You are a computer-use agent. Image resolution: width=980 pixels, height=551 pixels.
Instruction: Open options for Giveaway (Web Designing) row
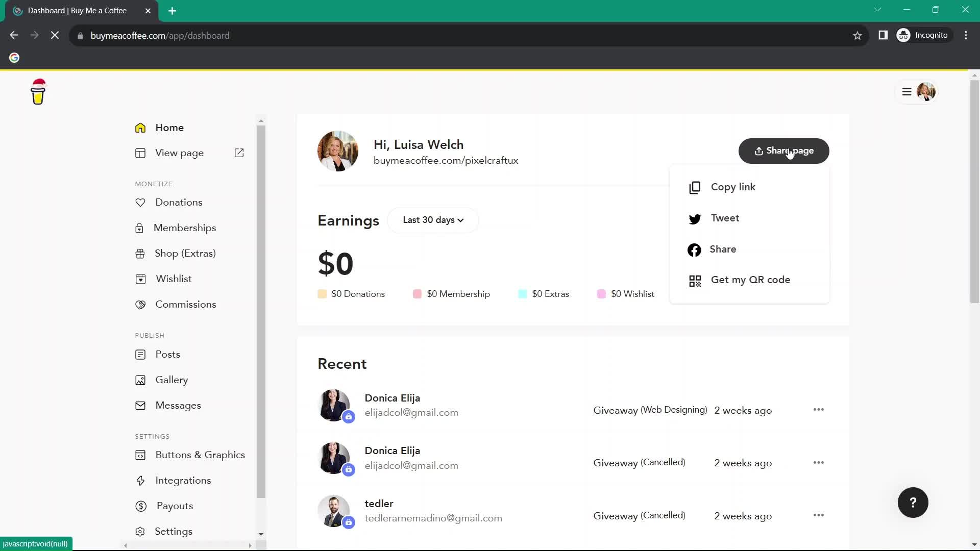coord(819,410)
